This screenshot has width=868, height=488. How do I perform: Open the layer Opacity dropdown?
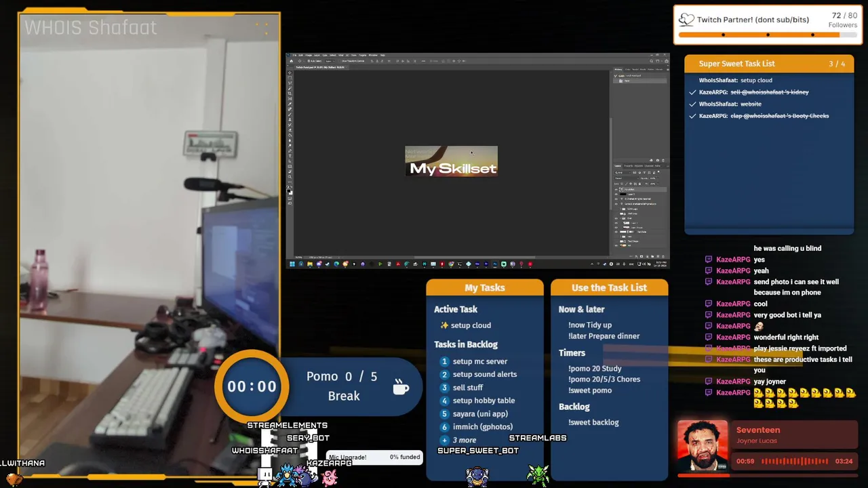(658, 178)
